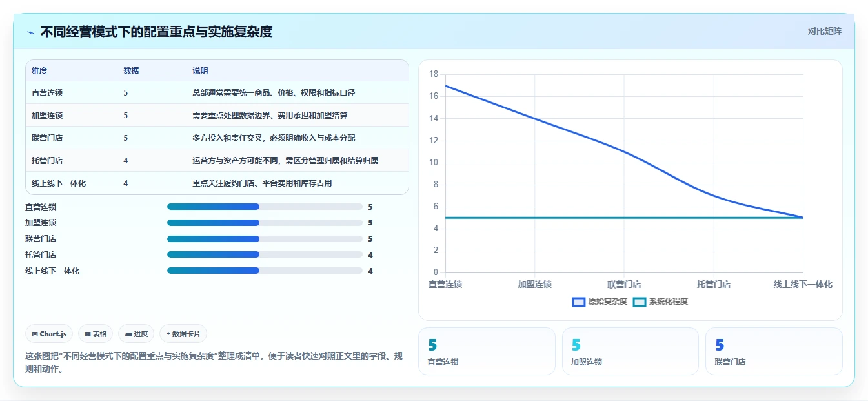This screenshot has height=401, width=868.
Task: Click the 说明 column header
Action: point(200,71)
